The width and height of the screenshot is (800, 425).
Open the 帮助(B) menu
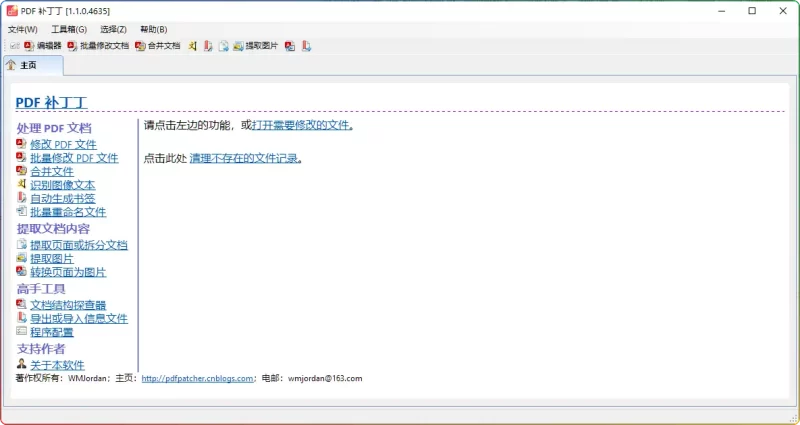154,29
